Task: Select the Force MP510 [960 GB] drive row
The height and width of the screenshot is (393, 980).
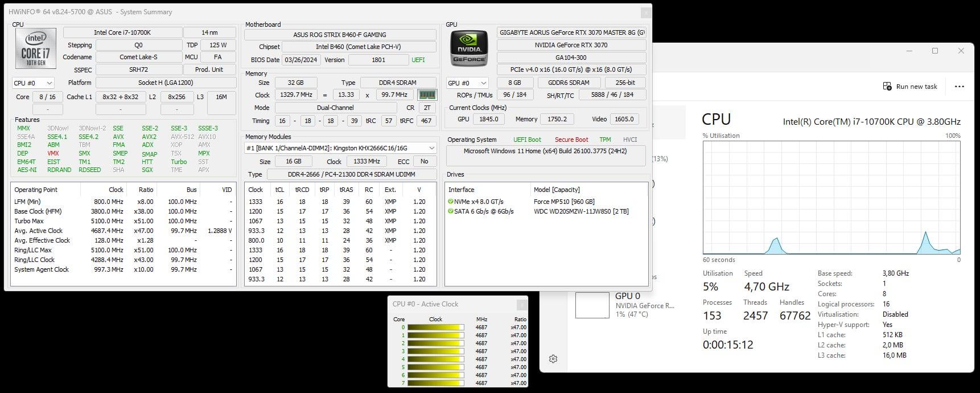Action: (x=546, y=202)
